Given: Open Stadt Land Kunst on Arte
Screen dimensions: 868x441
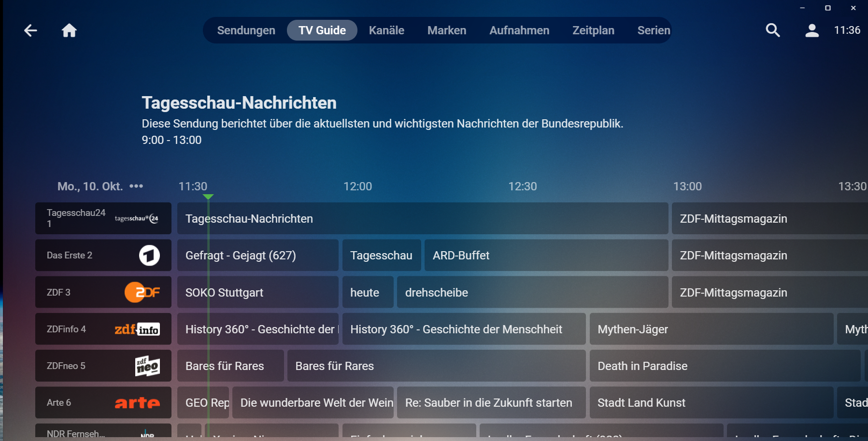Looking at the screenshot, I should click(x=711, y=403).
